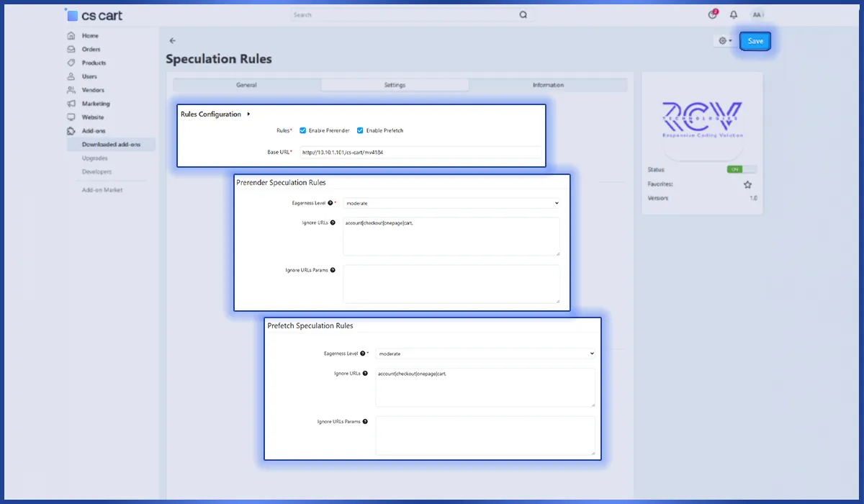The image size is (864, 504).
Task: Switch the add-on Status toggle off
Action: [741, 169]
